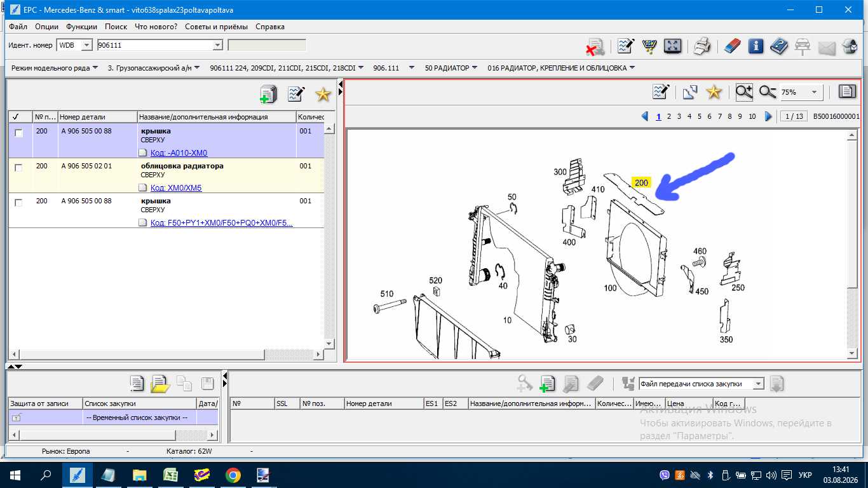Open the 'Советы и приёмы' menu
The height and width of the screenshot is (488, 868).
(217, 27)
